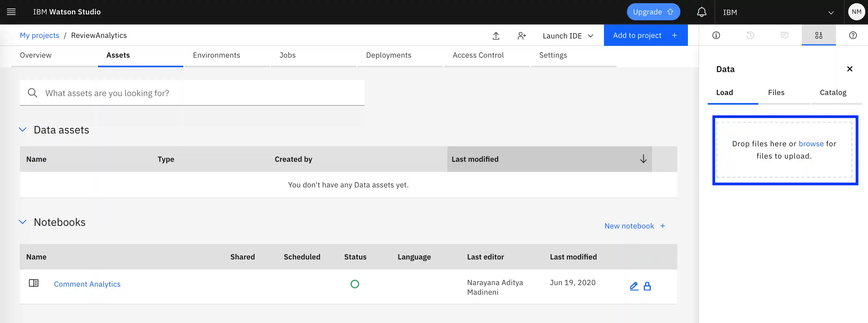Open the hamburger navigation menu
Viewport: 868px width, 323px height.
pos(11,12)
